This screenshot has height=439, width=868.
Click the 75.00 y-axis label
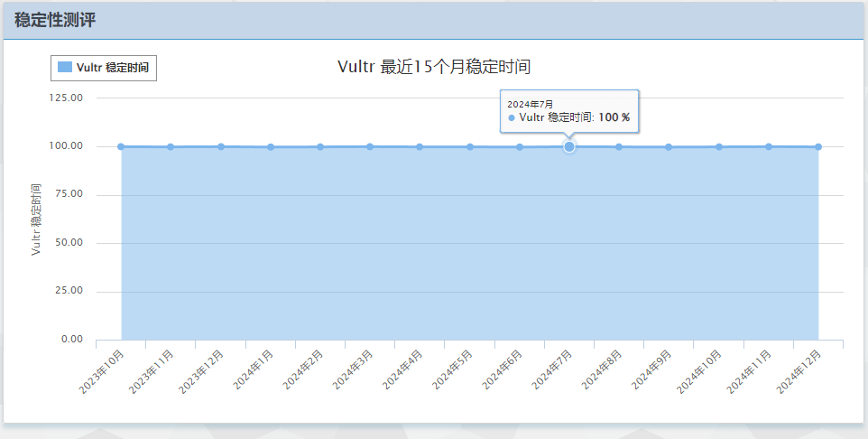click(69, 194)
